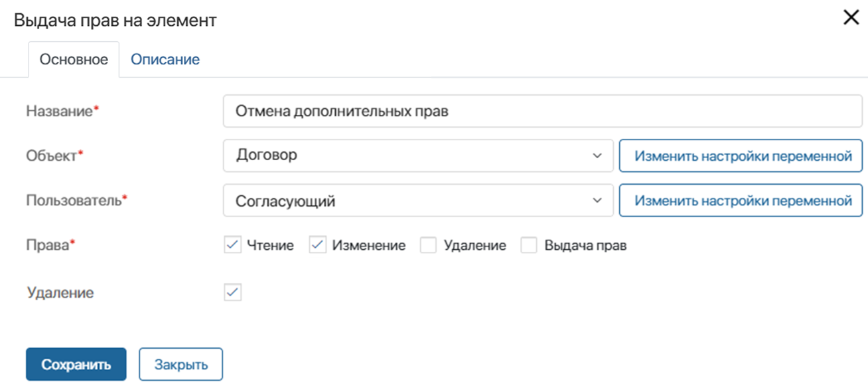Click the Сохранить button

76,365
